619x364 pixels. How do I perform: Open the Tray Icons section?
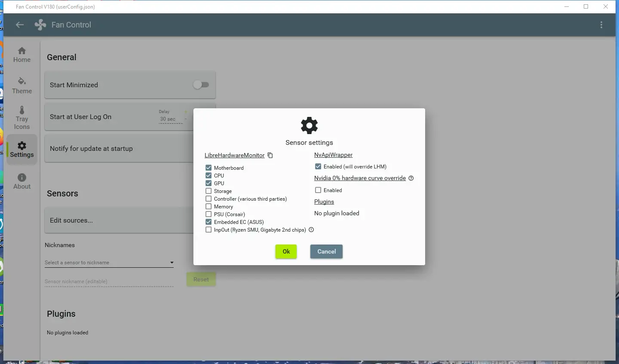tap(22, 118)
